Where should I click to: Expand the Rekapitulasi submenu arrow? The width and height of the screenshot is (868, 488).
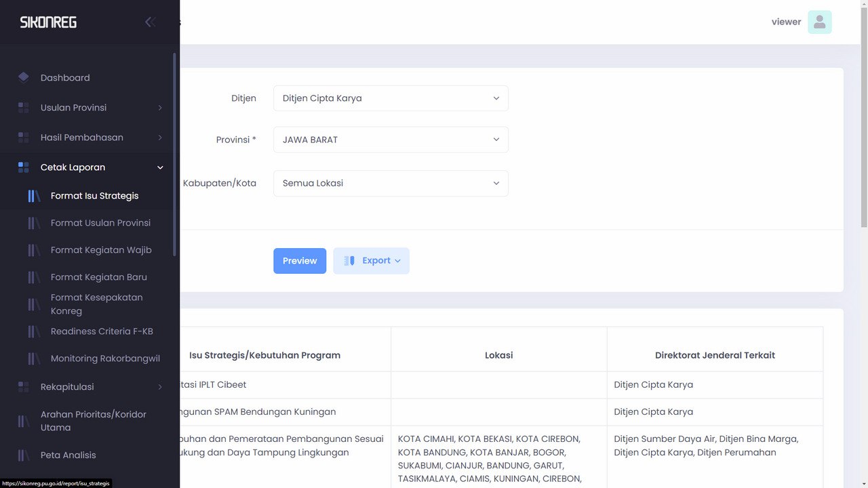coord(160,387)
